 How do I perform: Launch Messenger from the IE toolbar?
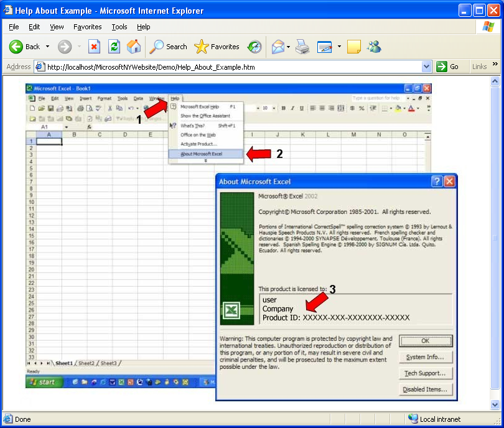pos(374,47)
